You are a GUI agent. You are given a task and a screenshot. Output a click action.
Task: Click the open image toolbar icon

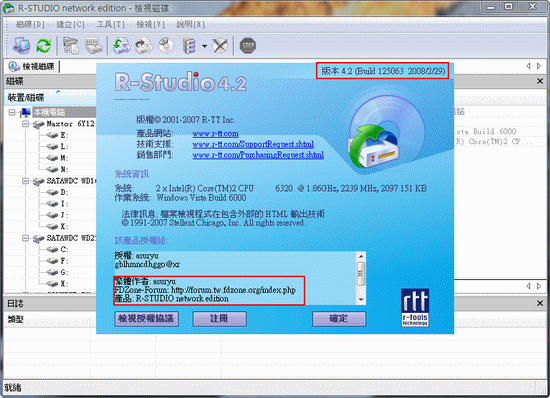coord(144,46)
